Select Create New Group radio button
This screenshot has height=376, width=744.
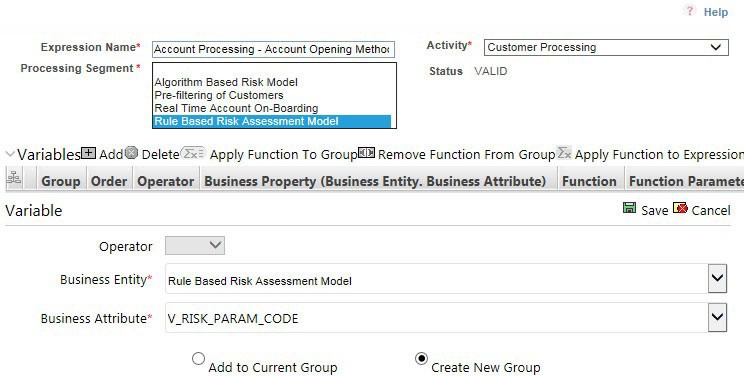point(421,358)
